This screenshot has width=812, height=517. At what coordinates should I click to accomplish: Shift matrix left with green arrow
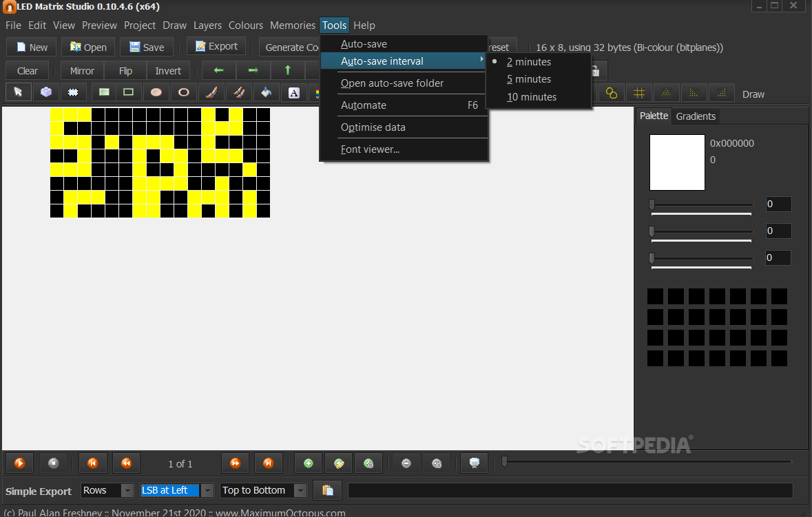click(218, 70)
